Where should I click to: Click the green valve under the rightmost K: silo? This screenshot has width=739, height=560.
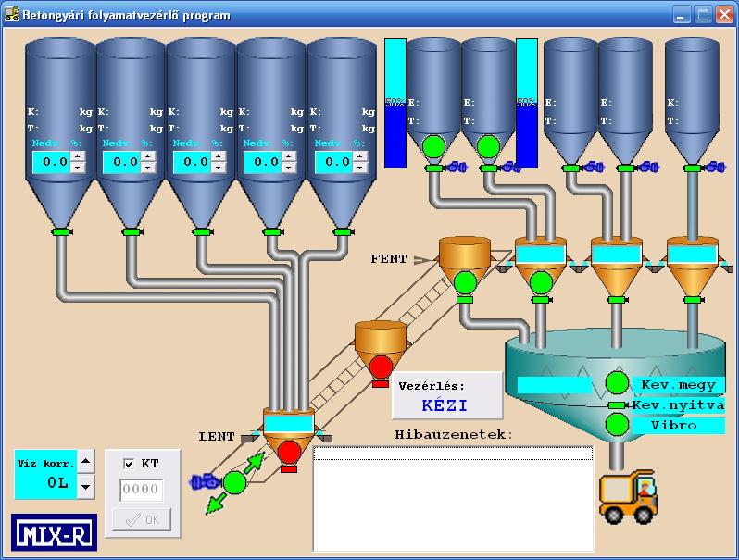point(693,168)
